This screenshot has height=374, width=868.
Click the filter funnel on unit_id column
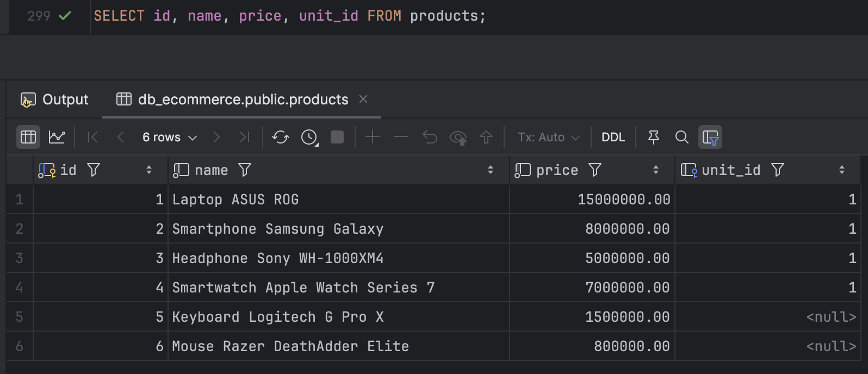778,170
